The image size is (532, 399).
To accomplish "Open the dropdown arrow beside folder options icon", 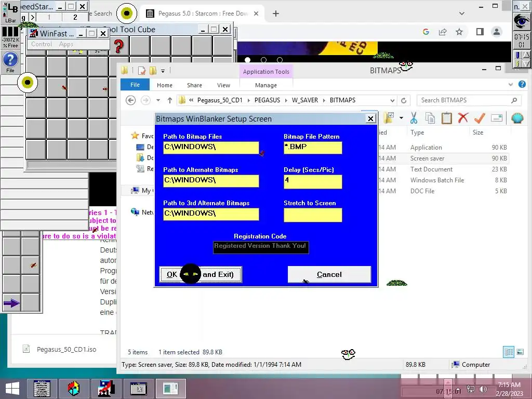I will [x=402, y=118].
